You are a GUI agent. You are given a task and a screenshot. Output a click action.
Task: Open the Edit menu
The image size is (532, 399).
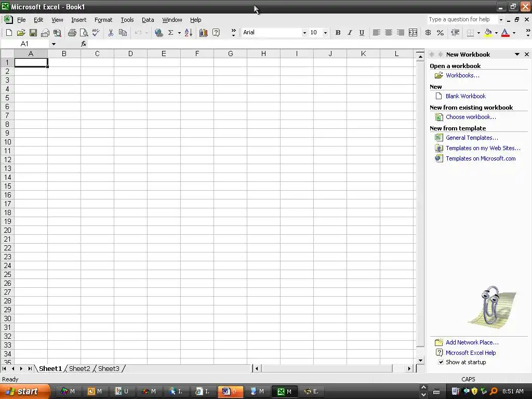click(38, 20)
